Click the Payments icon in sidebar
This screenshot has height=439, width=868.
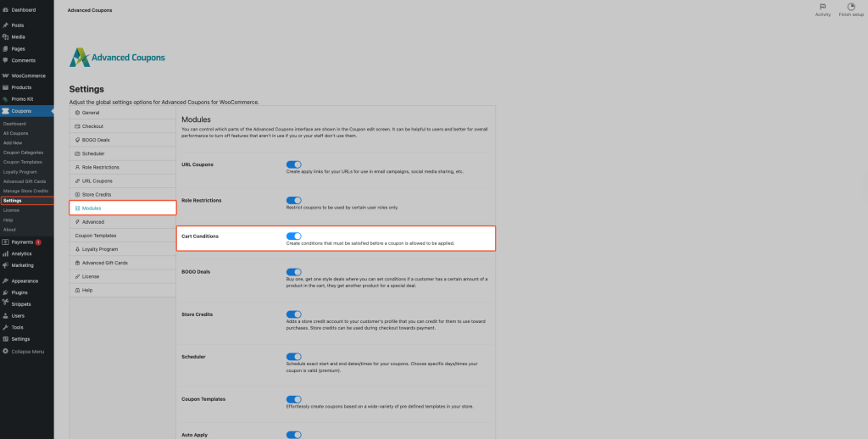coord(6,242)
